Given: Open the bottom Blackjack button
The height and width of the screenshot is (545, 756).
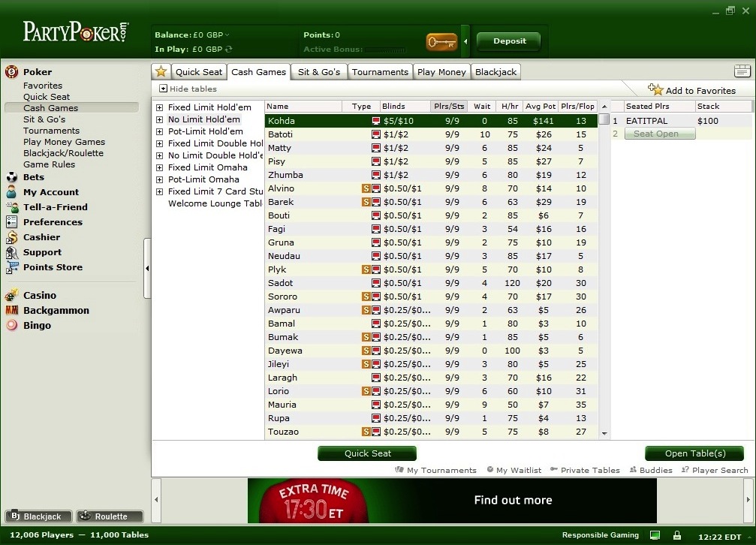Looking at the screenshot, I should [x=38, y=516].
